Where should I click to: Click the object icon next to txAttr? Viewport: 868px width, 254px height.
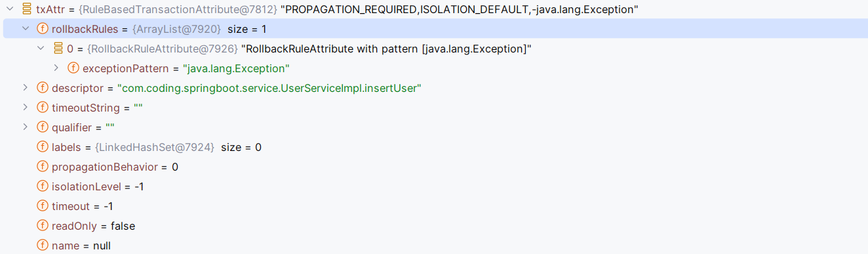28,9
